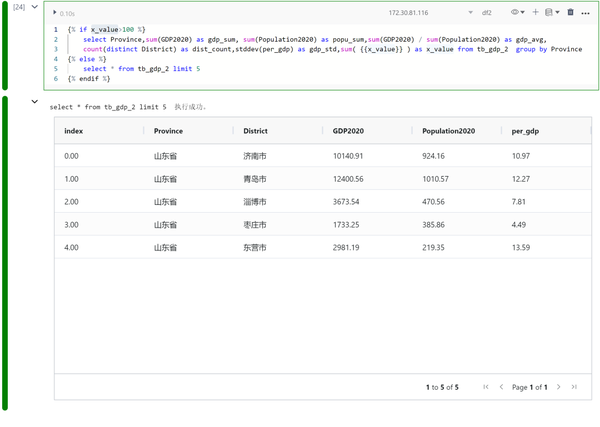Collapse the code cell with chevron
Screen dimensions: 600x427
tap(34, 7)
